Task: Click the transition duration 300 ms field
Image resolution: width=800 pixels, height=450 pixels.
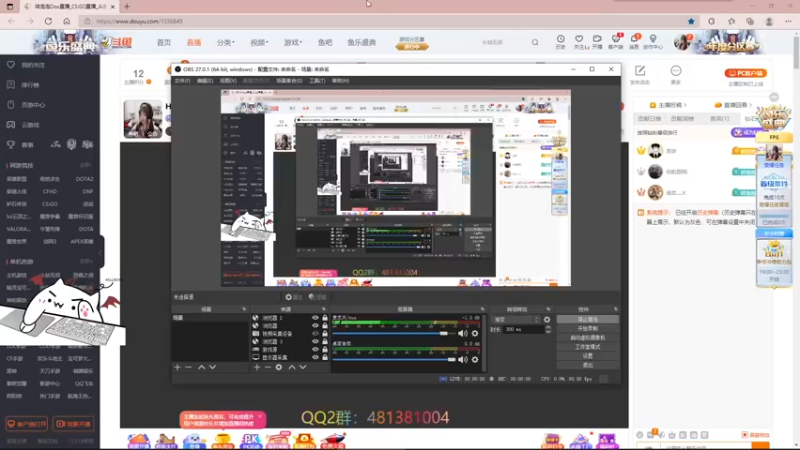Action: click(x=523, y=330)
